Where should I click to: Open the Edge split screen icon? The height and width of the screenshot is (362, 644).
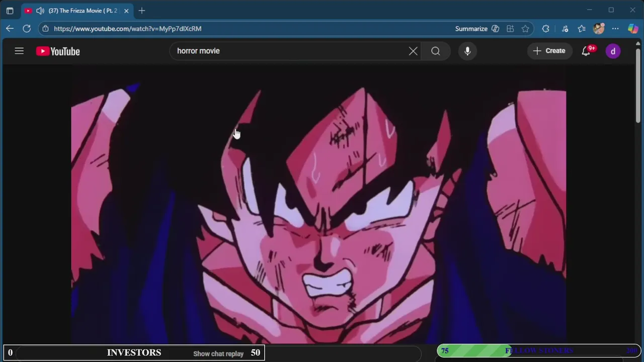(510, 29)
